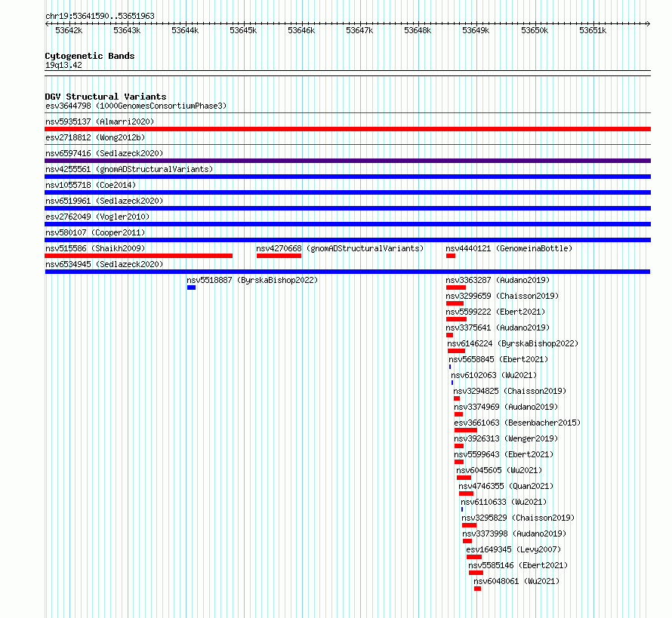Click the right arrow on the ruler
The height and width of the screenshot is (618, 672).
pos(649,23)
